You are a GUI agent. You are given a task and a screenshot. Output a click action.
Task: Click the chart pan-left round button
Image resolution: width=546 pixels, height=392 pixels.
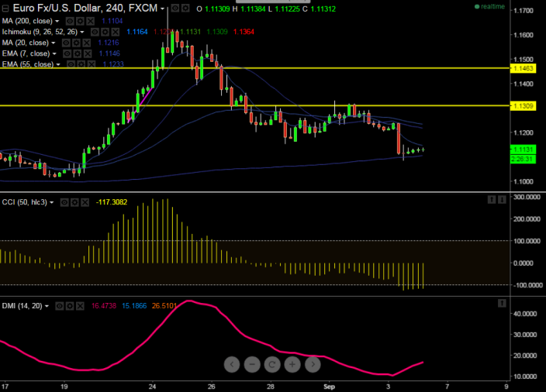(232, 364)
